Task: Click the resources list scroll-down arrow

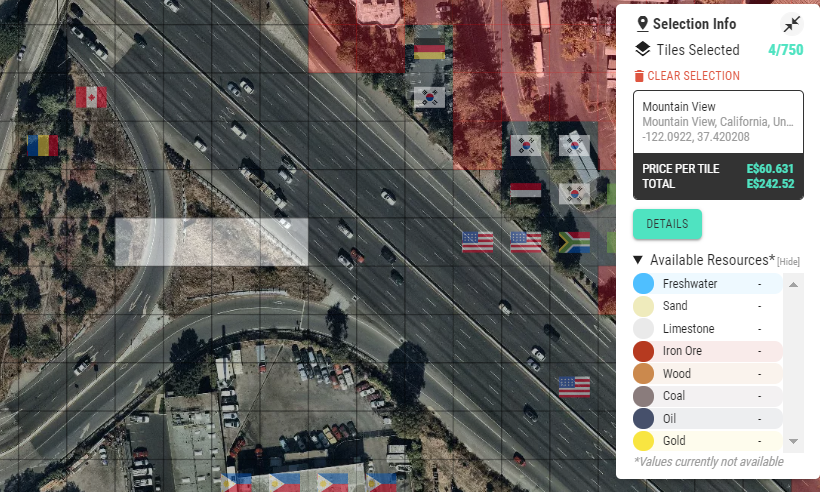Action: click(x=793, y=441)
